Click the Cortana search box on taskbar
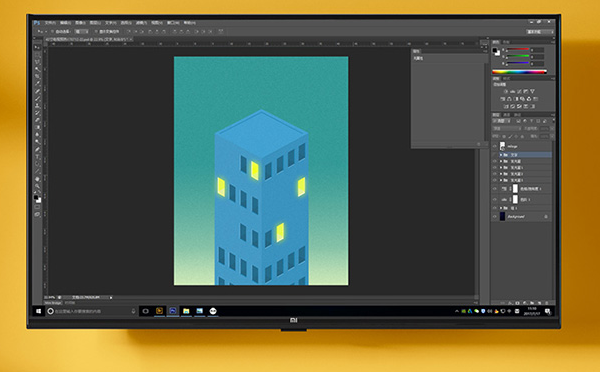The height and width of the screenshot is (372, 600). click(91, 311)
